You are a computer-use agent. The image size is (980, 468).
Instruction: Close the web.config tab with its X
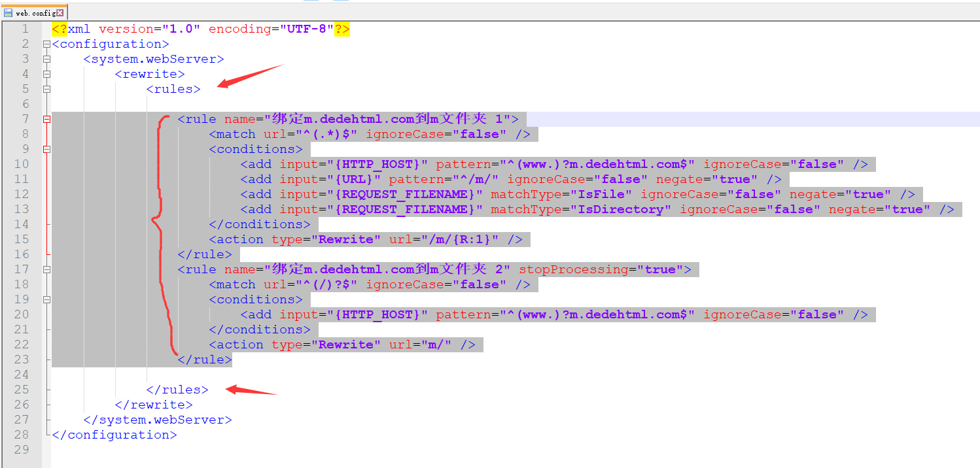pyautogui.click(x=60, y=12)
